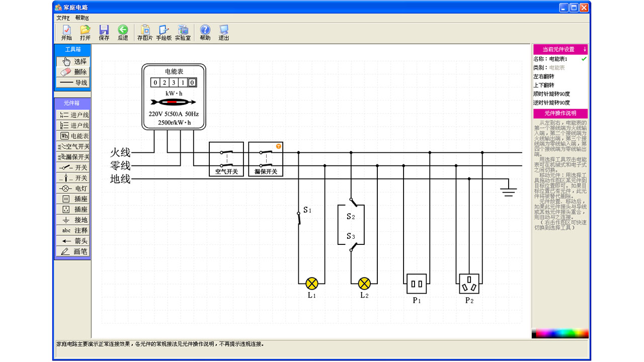Exit using the 退出 toolbar icon

pyautogui.click(x=224, y=33)
